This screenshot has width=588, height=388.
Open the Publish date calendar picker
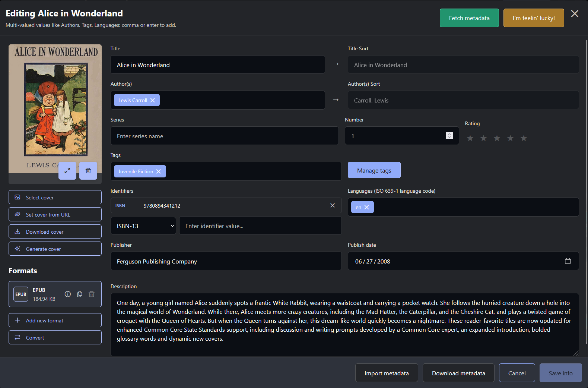click(568, 261)
